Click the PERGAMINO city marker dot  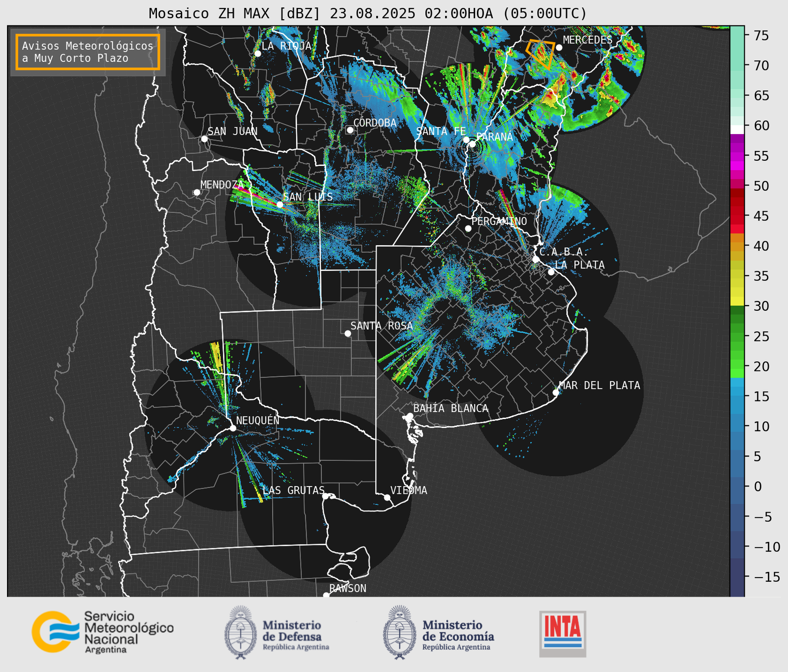[468, 229]
